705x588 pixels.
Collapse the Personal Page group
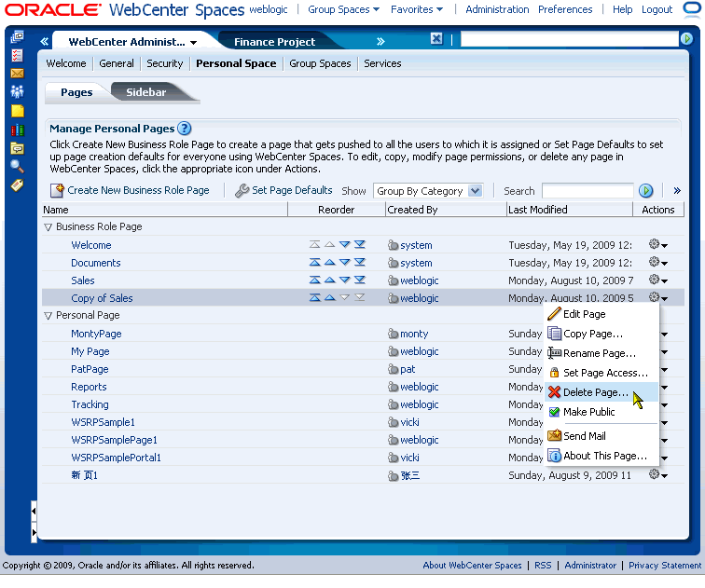coord(48,316)
